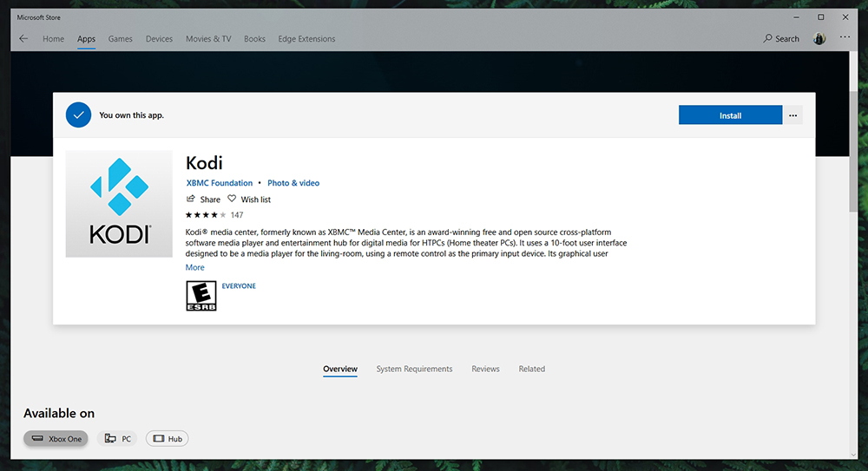Click the star rating row
Screen dimensions: 868x471
click(x=206, y=215)
